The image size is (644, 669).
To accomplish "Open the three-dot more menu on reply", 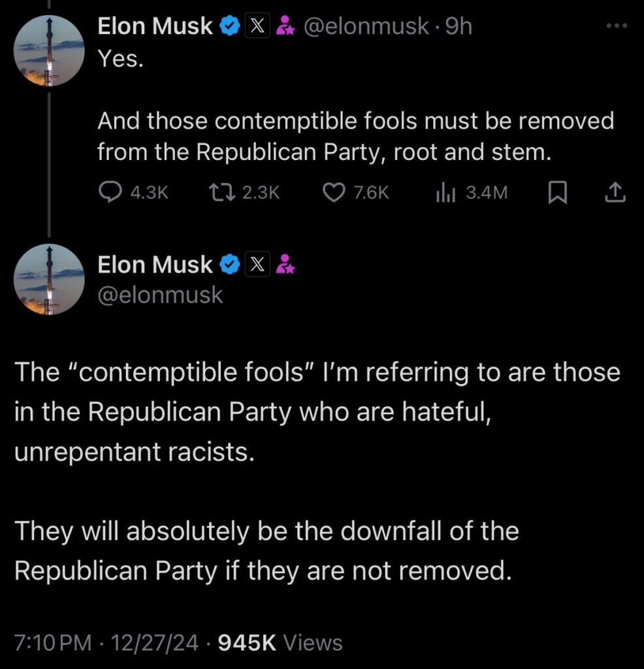I will click(616, 26).
